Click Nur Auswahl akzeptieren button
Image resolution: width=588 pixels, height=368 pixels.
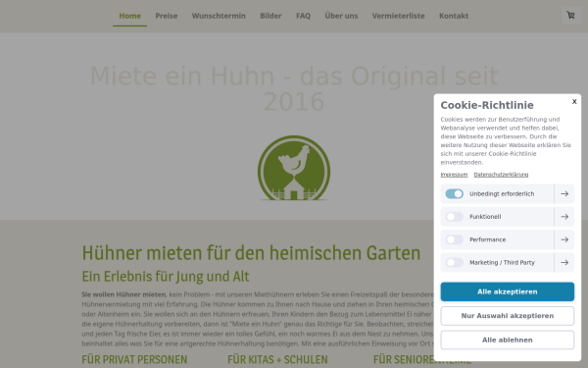[x=507, y=316]
